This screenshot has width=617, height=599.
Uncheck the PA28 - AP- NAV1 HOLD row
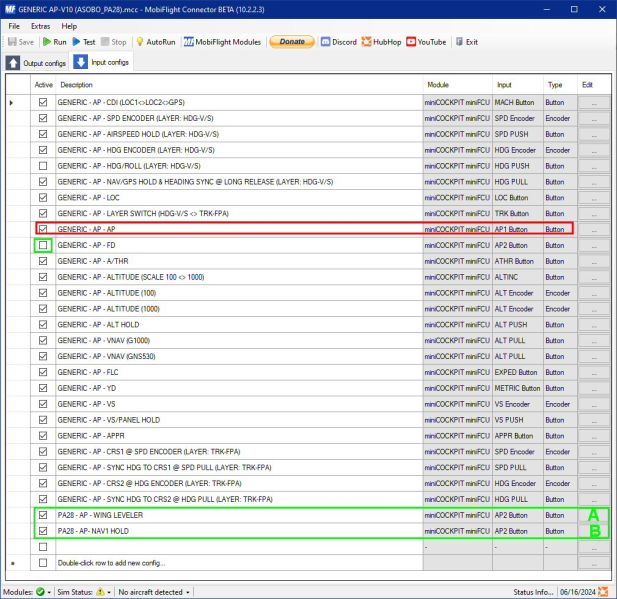43,531
